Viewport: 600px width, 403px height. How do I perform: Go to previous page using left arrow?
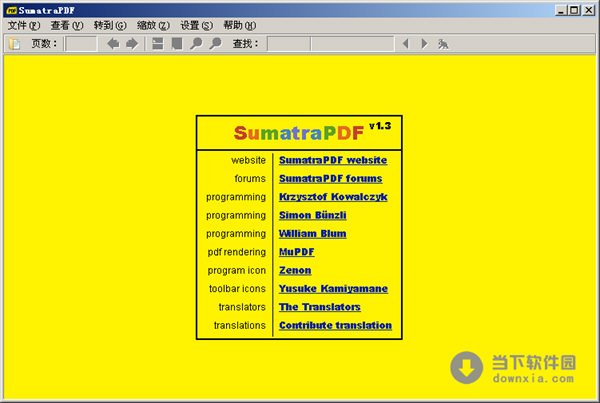(113, 44)
